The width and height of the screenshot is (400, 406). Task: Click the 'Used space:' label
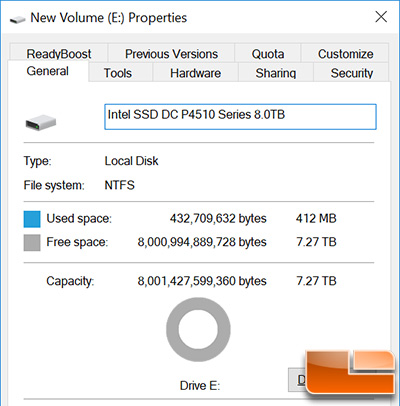click(x=79, y=219)
